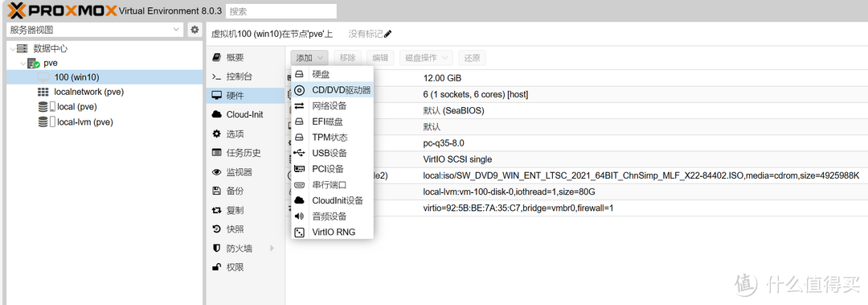Click the localnetwork grid icon
The image size is (868, 305).
[43, 92]
